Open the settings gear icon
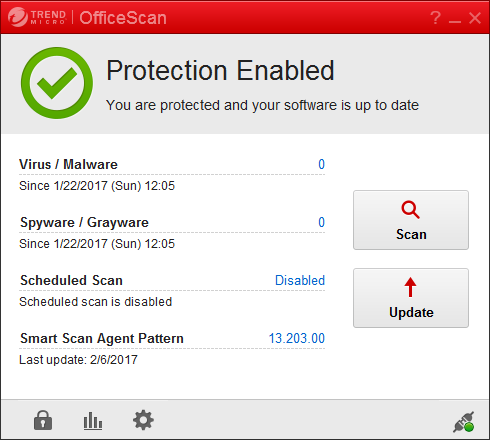This screenshot has width=490, height=440. (143, 420)
